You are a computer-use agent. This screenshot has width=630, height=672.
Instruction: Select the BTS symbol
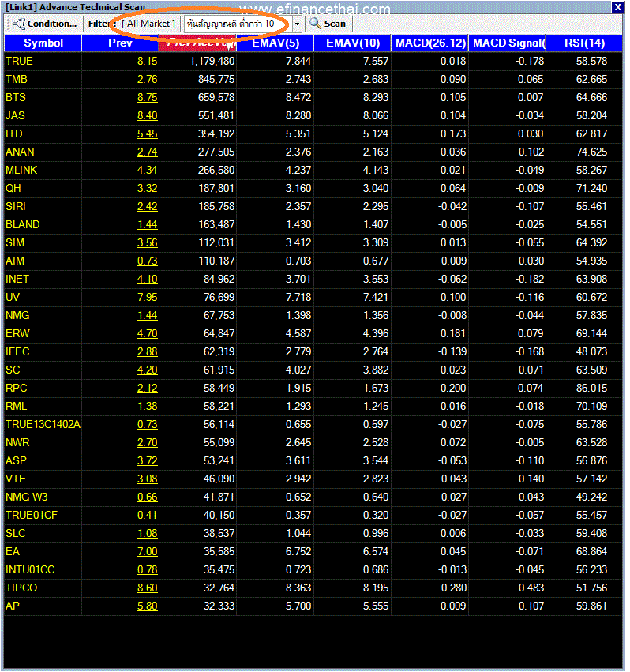point(16,97)
